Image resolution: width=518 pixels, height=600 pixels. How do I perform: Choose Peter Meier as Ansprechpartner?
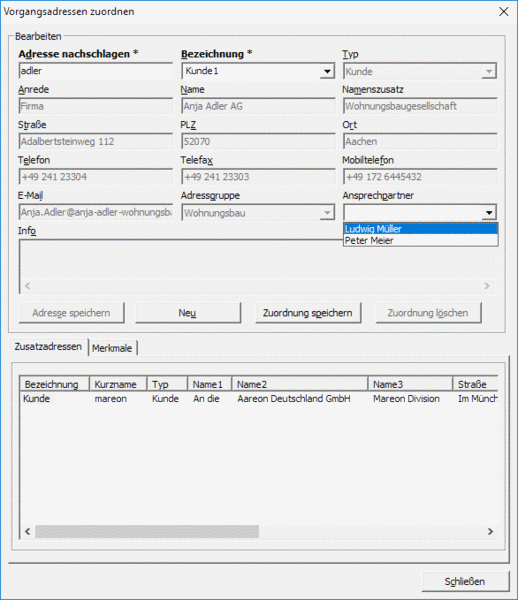(x=420, y=240)
